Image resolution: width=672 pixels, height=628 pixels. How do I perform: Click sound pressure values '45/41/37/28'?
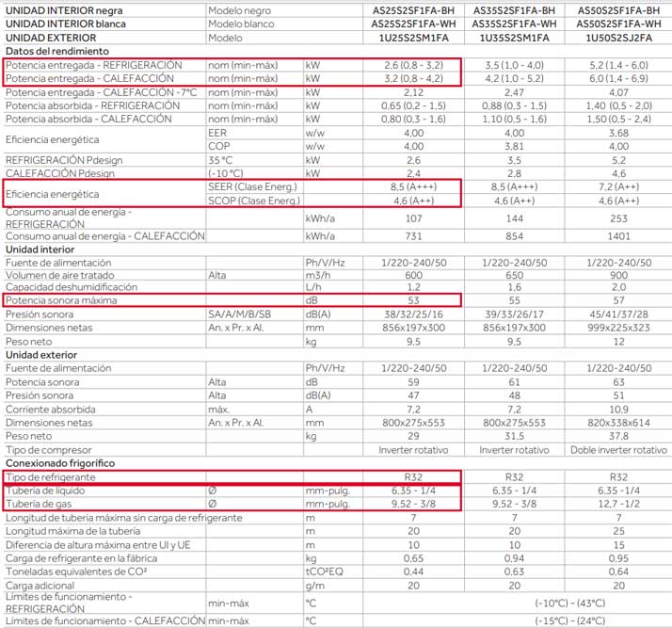[618, 314]
